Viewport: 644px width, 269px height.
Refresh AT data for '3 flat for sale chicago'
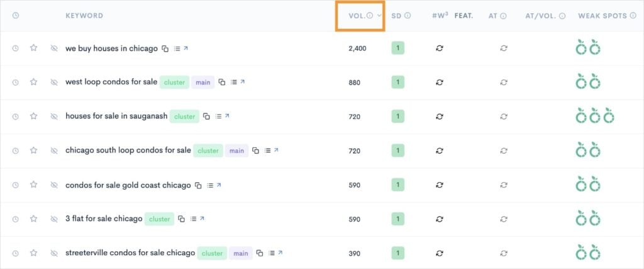click(x=504, y=219)
